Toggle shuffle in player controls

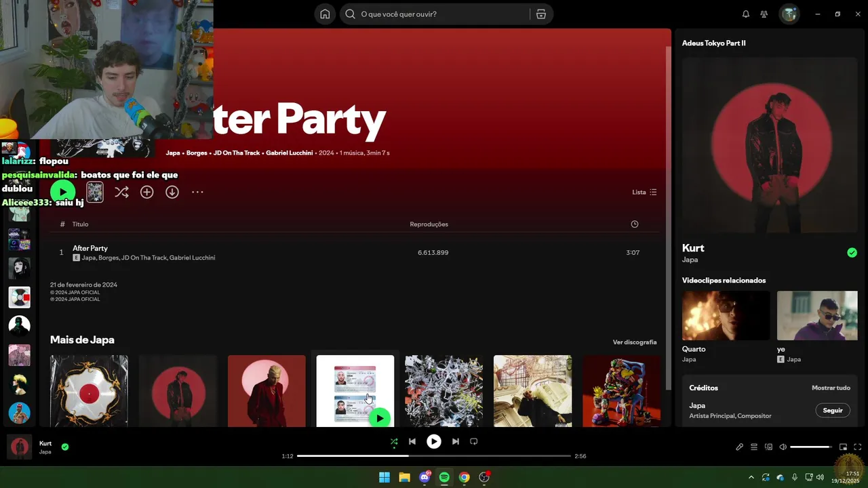[x=394, y=442]
